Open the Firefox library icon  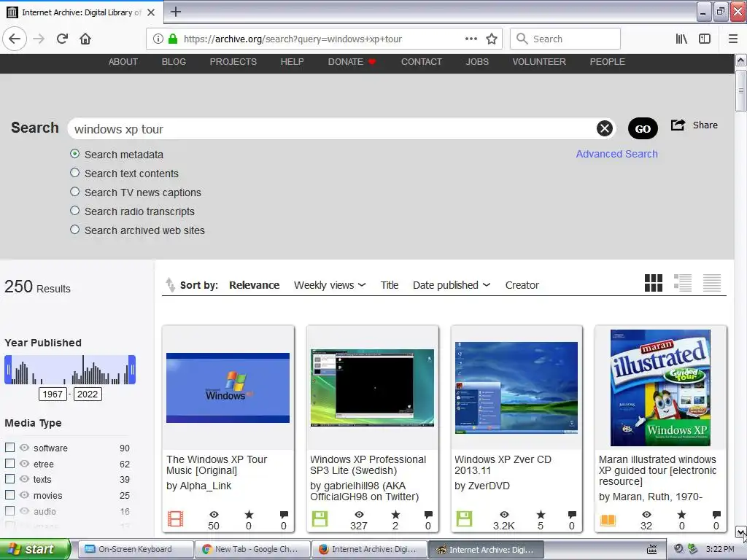click(681, 39)
